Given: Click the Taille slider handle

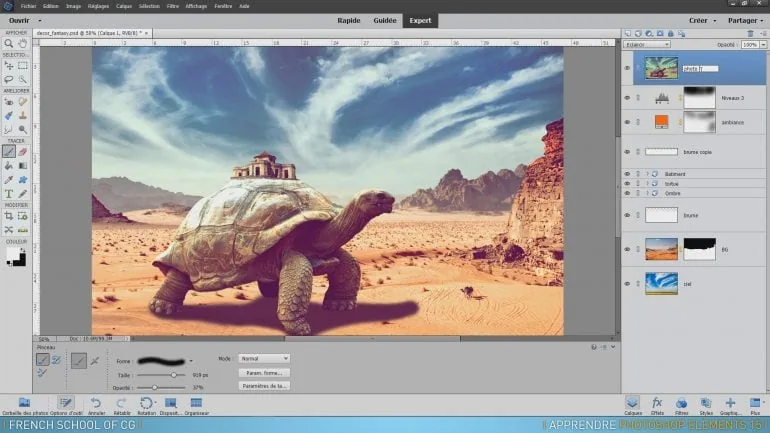Looking at the screenshot, I should (x=173, y=375).
